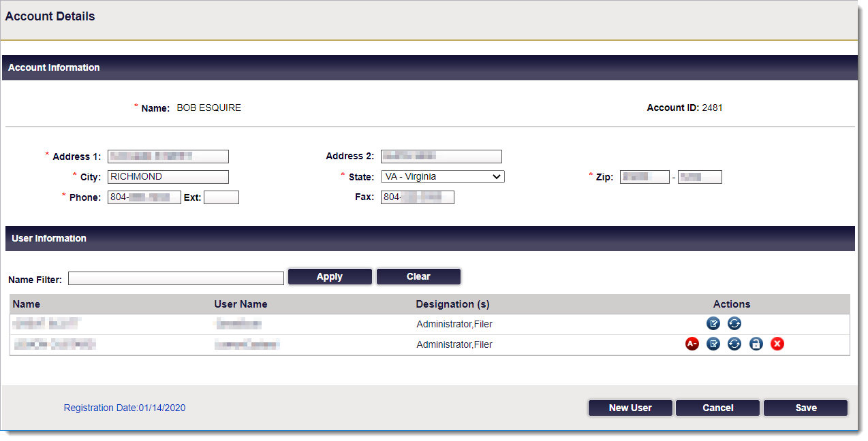This screenshot has height=441, width=868.
Task: Click the refresh/reset icon in the first user row
Action: click(x=734, y=324)
